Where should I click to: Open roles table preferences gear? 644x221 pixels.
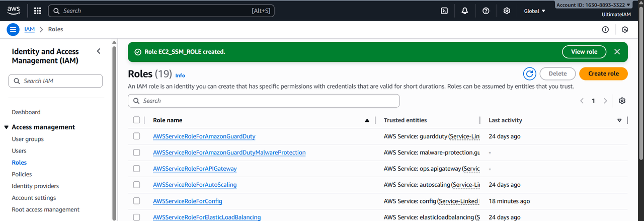click(x=622, y=101)
